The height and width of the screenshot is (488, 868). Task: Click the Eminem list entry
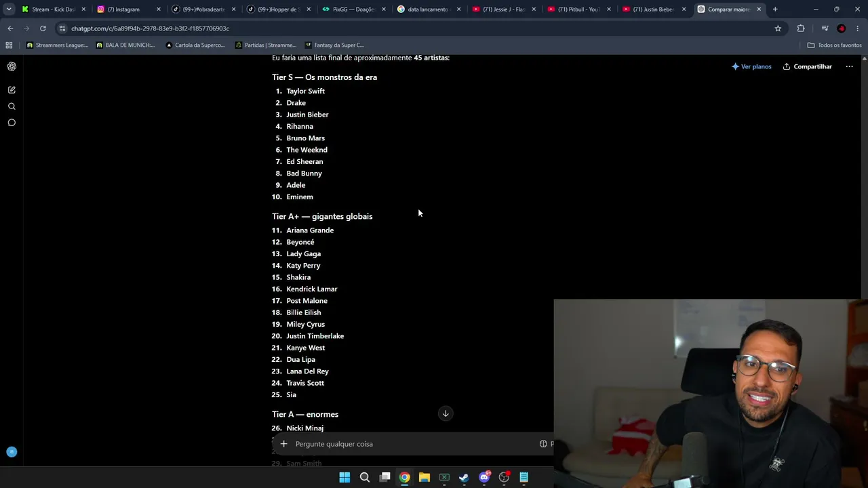click(x=300, y=197)
